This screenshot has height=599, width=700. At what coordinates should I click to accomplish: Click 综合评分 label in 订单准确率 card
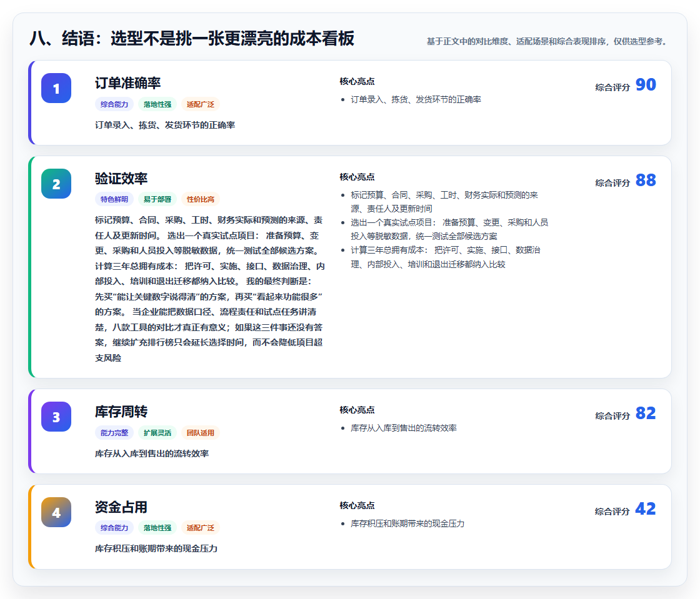[612, 87]
